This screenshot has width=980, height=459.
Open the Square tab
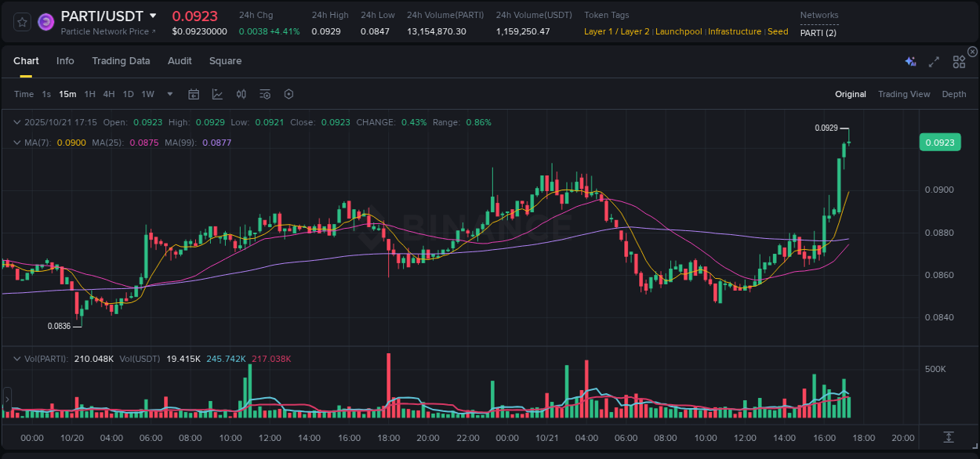coord(225,60)
